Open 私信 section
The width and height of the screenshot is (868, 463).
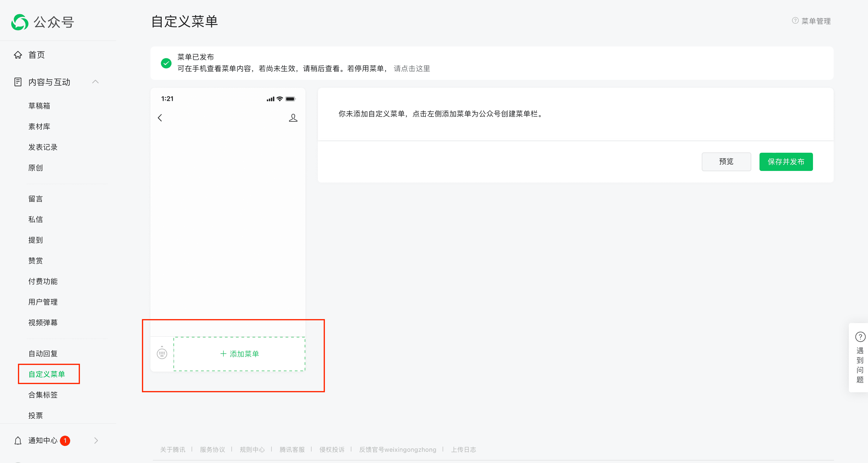(35, 219)
